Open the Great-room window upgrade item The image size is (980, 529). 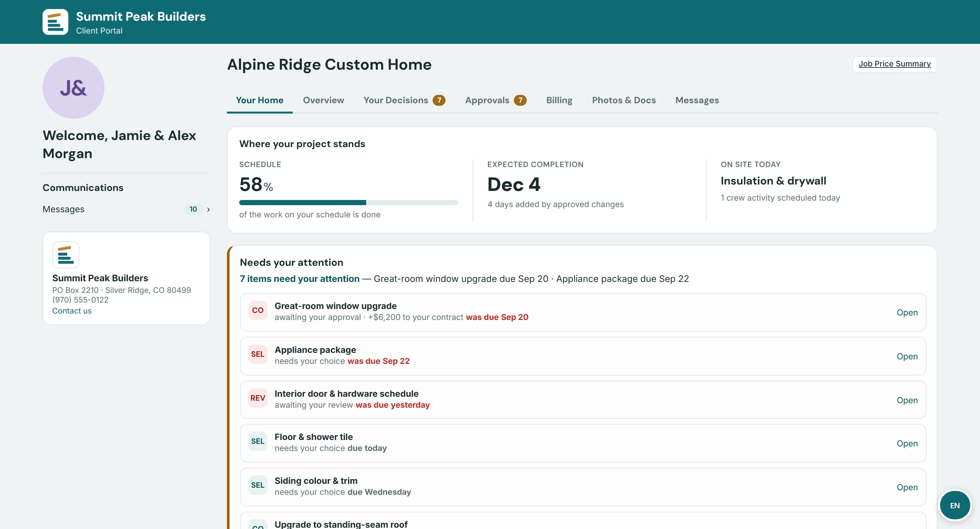point(907,313)
